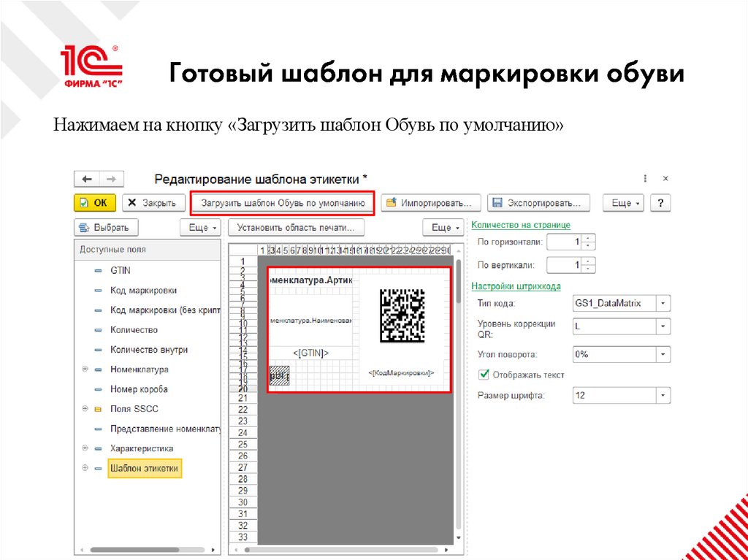
Task: Open Уровень коррекции QR dropdown
Action: pos(663,326)
